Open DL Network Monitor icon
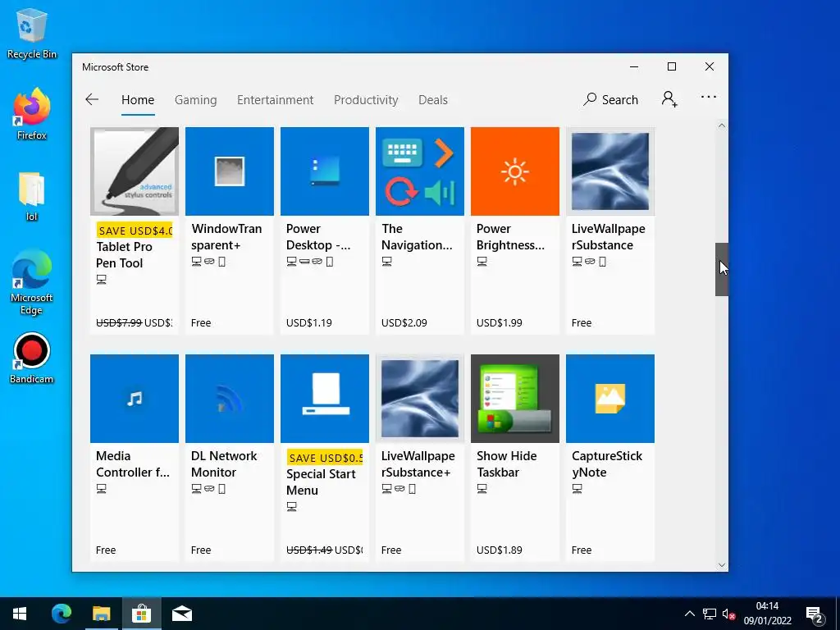 (230, 398)
